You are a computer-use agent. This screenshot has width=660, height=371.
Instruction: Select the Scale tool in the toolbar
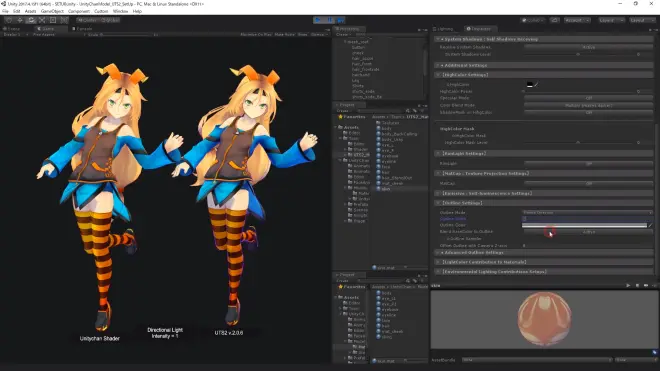(x=42, y=20)
